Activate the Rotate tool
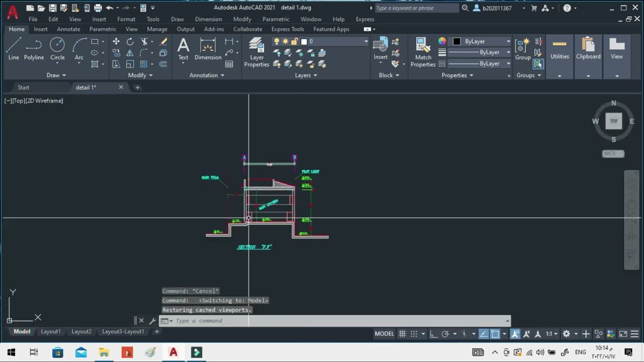Screen dimensions: 644x362 (130, 42)
